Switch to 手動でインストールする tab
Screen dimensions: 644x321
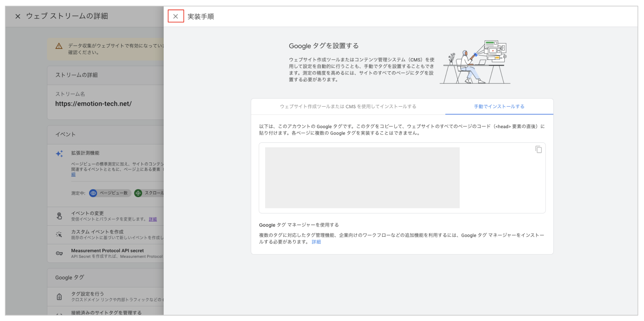[499, 107]
